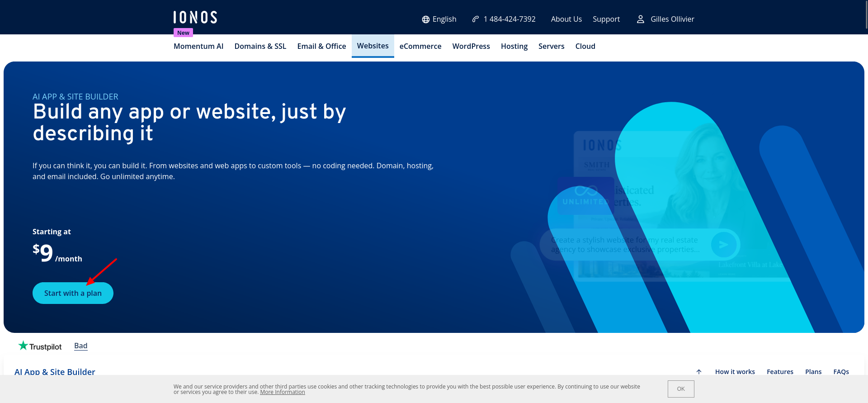Screen dimensions: 868x403
Task: Open the Domains & SSL menu
Action: (x=260, y=46)
